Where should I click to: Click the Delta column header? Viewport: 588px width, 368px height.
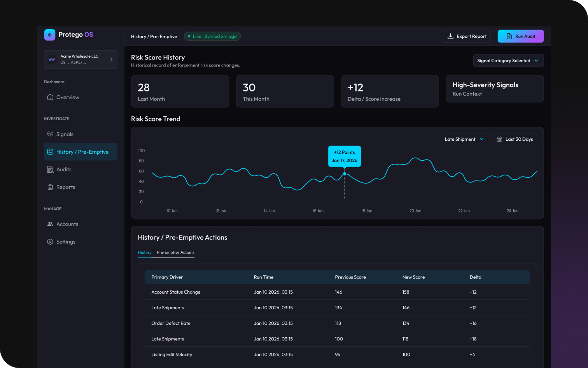476,277
